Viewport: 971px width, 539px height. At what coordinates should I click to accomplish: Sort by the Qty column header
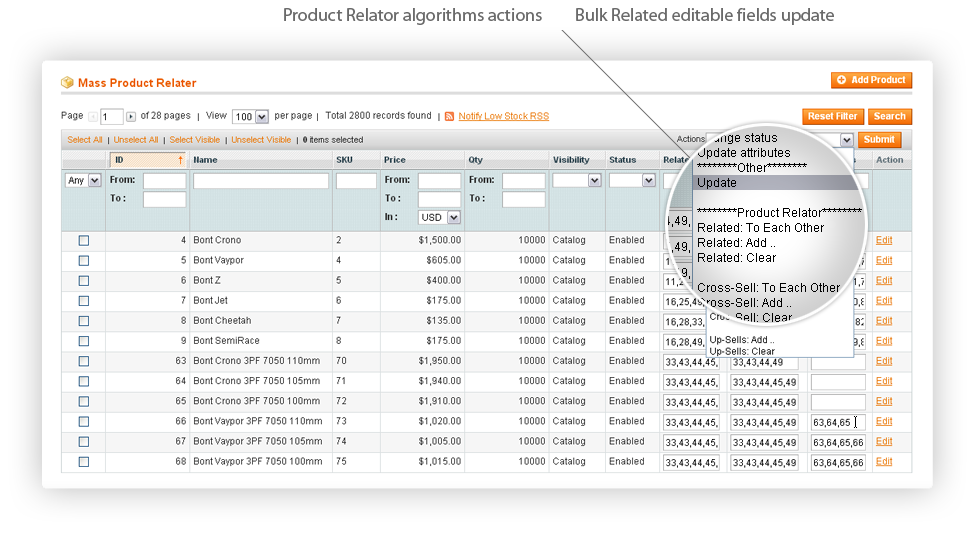(x=476, y=160)
